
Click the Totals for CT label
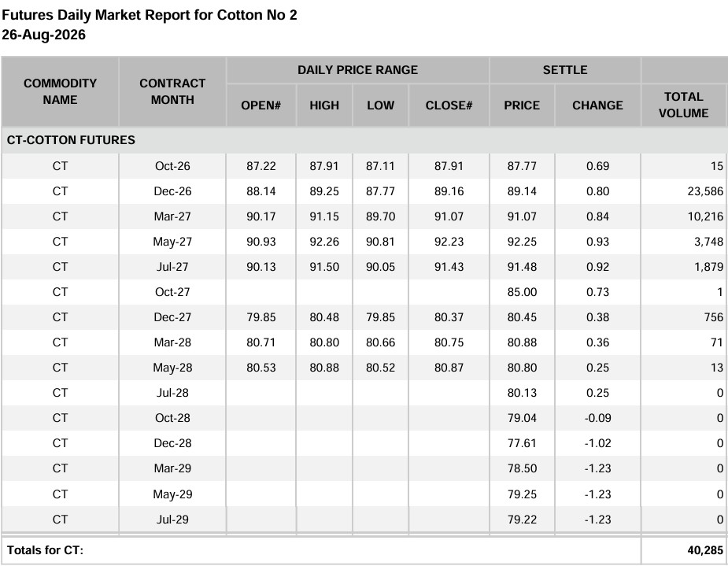point(45,550)
